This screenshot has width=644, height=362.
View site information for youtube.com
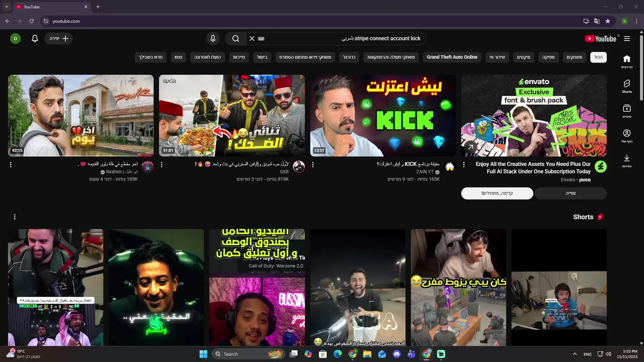click(x=46, y=21)
